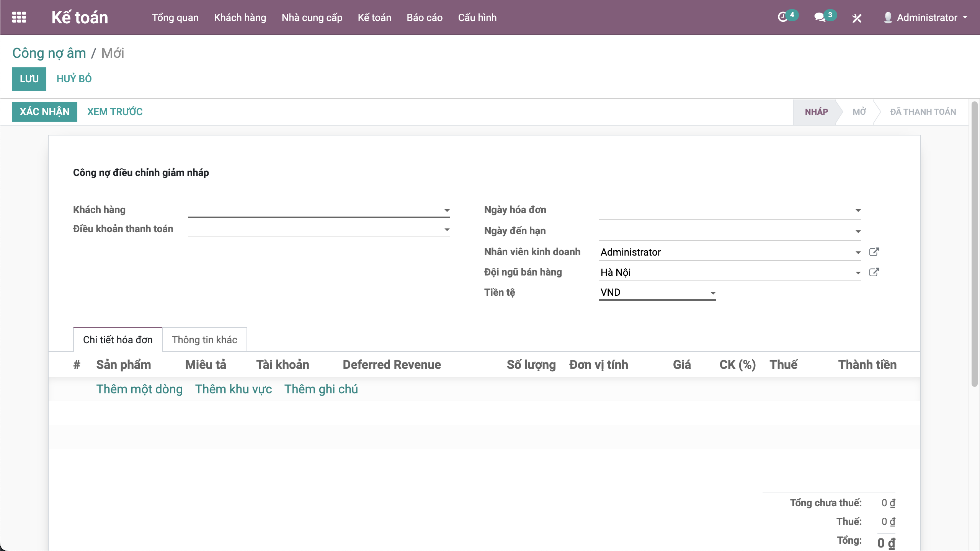Expand the Khách hàng dropdown
Image resolution: width=980 pixels, height=551 pixels.
coord(447,210)
